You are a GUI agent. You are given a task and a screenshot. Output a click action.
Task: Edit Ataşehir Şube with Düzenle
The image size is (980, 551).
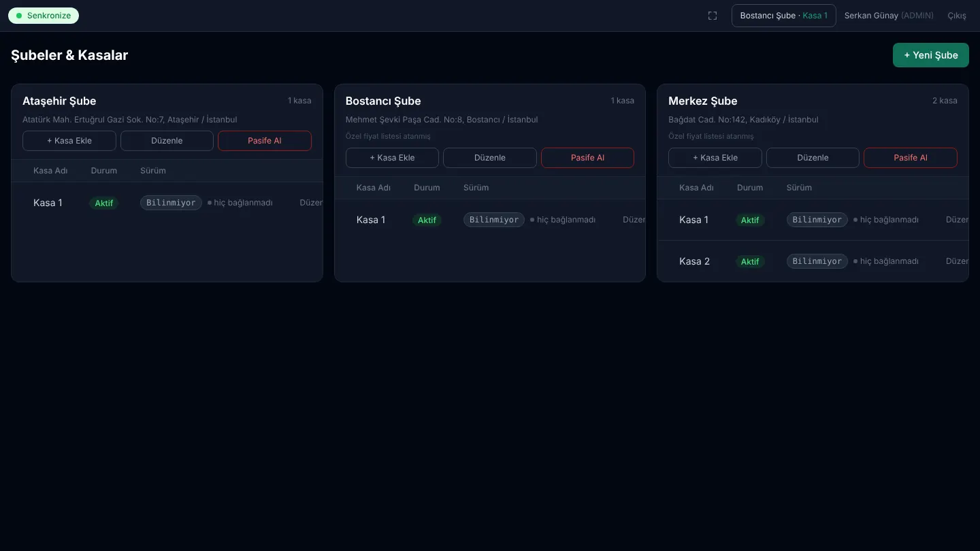point(167,141)
